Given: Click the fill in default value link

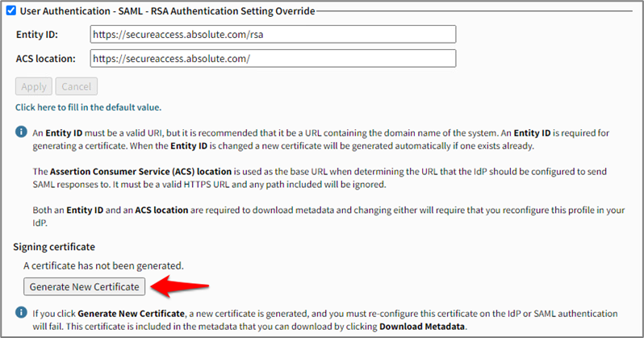Looking at the screenshot, I should click(x=88, y=107).
